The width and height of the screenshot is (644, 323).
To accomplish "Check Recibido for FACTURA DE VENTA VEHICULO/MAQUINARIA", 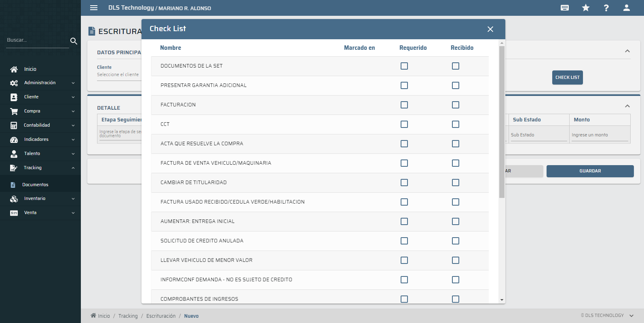I will [456, 163].
